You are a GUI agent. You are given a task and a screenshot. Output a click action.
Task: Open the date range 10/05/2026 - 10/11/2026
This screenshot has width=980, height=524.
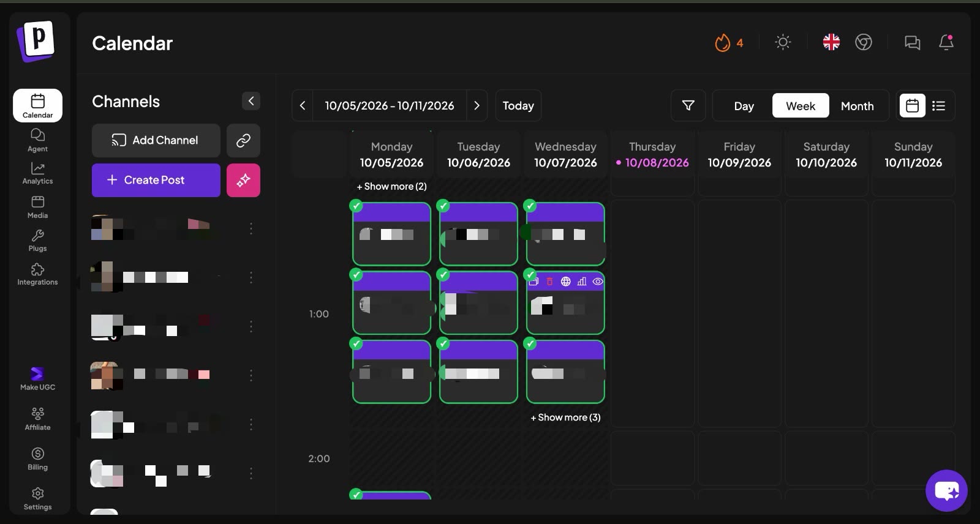390,105
